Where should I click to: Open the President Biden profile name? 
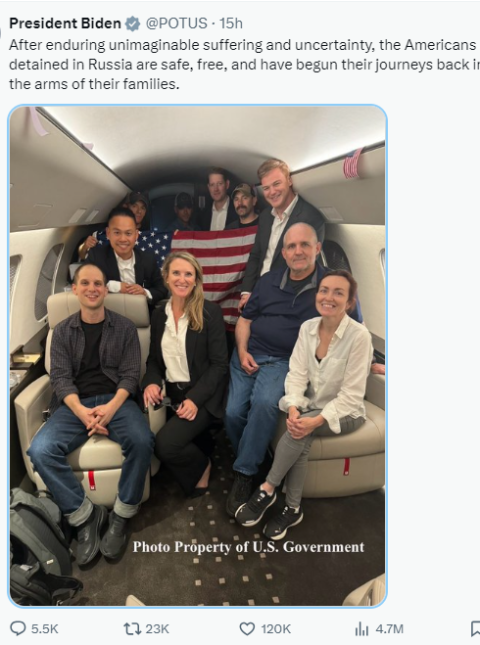tap(65, 23)
